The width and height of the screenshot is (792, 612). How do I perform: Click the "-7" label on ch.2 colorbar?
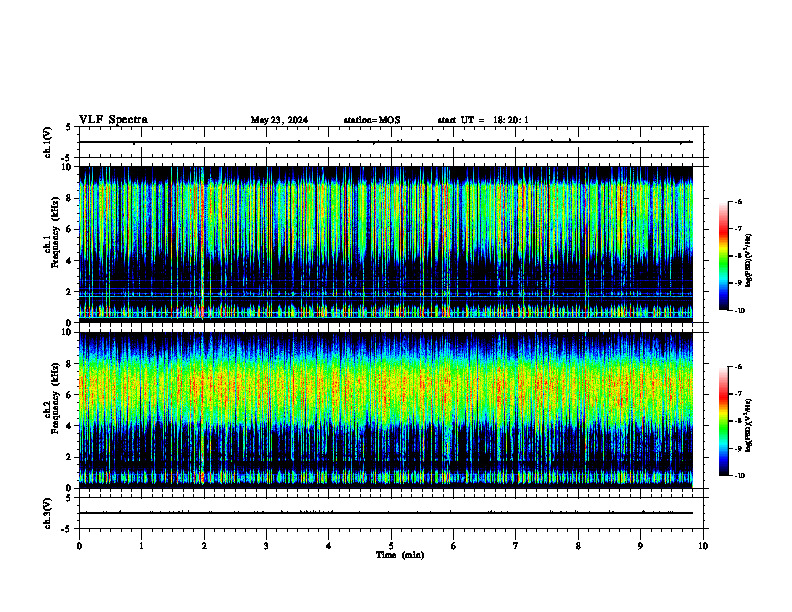738,394
